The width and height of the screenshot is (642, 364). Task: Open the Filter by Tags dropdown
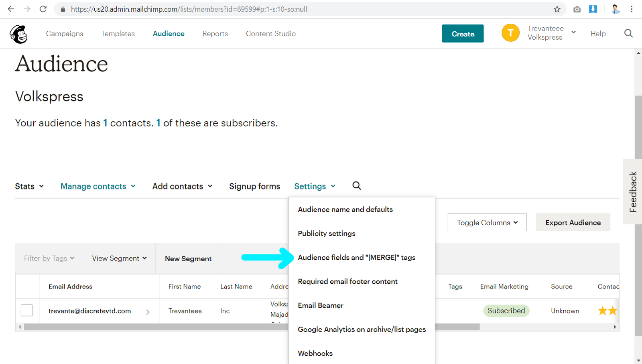pyautogui.click(x=49, y=258)
